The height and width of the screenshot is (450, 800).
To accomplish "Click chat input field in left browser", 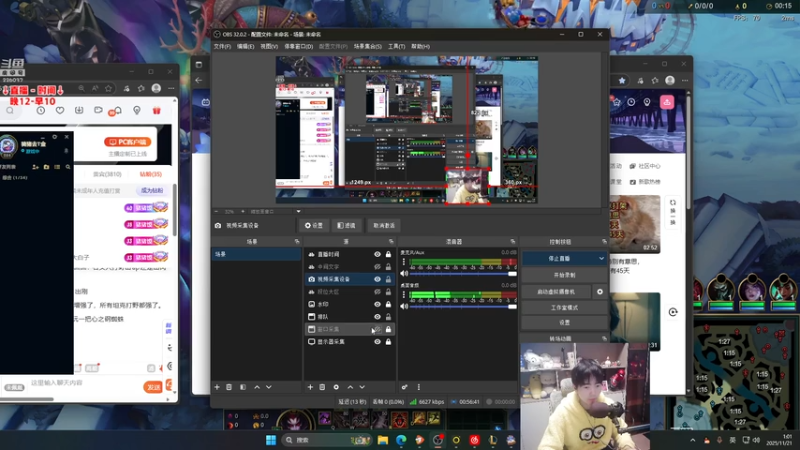I will [x=84, y=383].
